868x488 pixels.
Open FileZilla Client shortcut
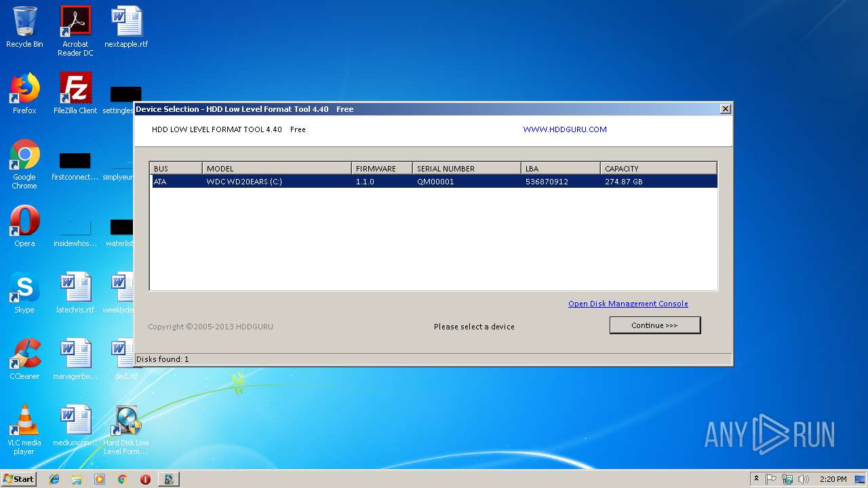pos(75,94)
